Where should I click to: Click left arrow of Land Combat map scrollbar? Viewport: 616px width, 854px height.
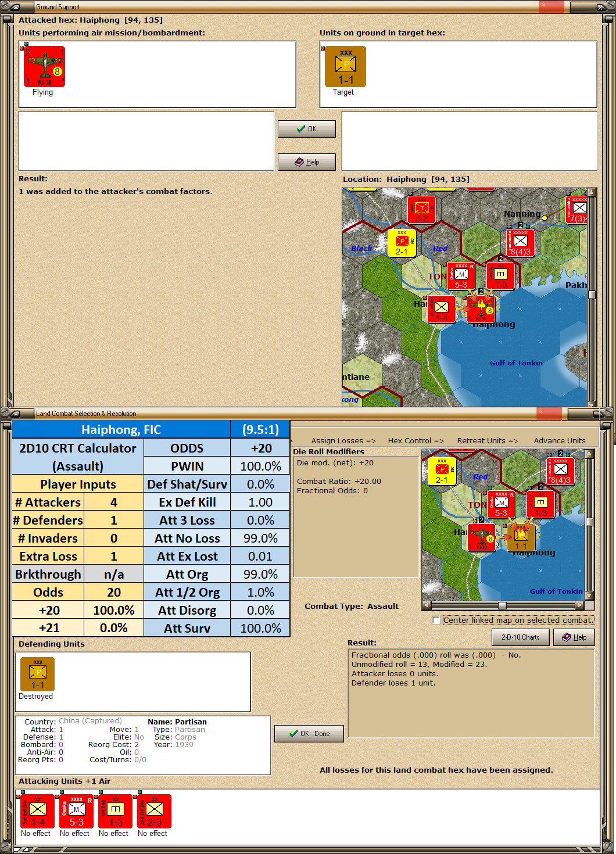pyautogui.click(x=427, y=605)
